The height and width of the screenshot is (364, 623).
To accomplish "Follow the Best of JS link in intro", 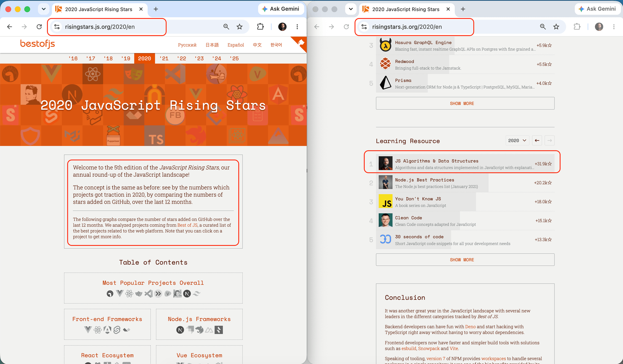I will click(187, 225).
